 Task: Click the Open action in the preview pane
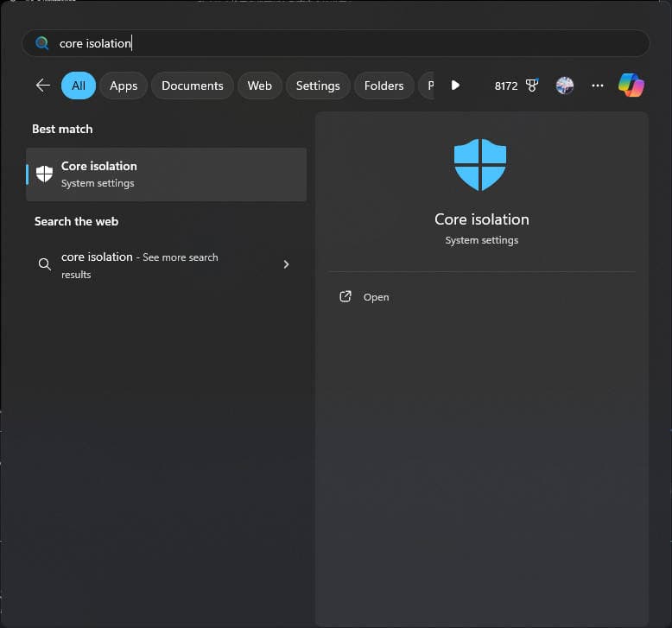(x=377, y=297)
